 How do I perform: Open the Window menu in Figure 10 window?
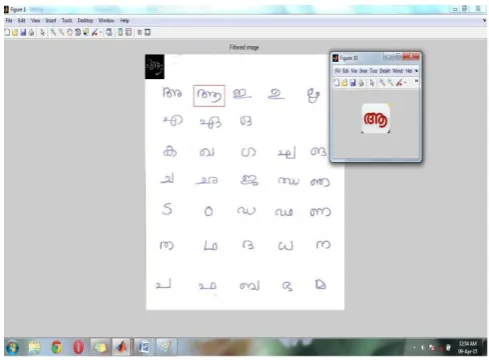[397, 71]
